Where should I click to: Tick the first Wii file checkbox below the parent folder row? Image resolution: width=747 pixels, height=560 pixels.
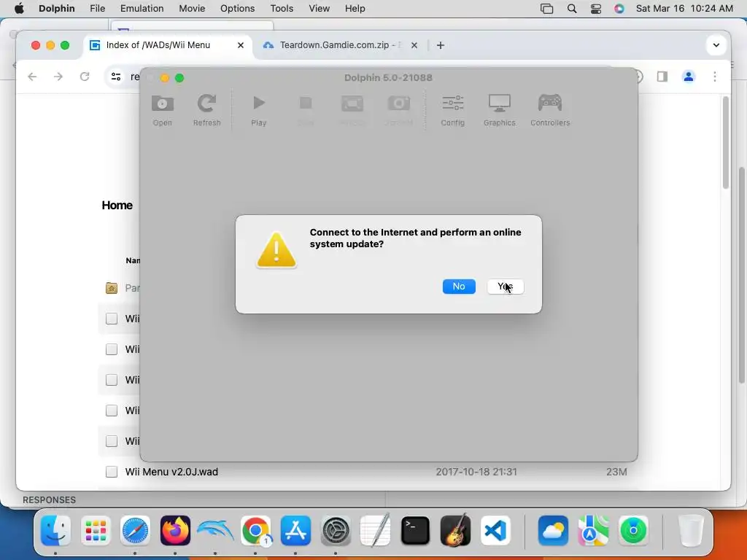click(x=112, y=319)
